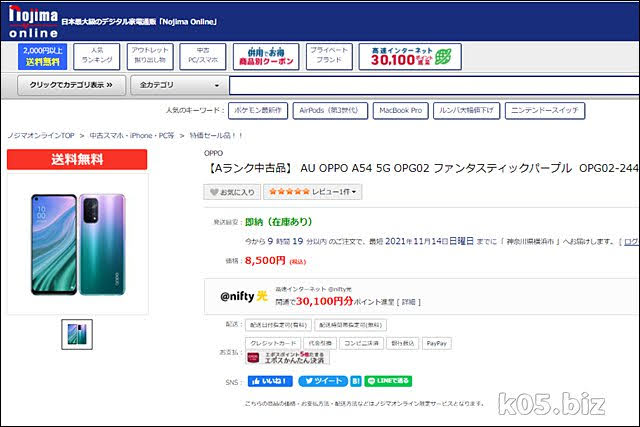
Task: Select コンビニ決済 payment option
Action: [x=361, y=343]
